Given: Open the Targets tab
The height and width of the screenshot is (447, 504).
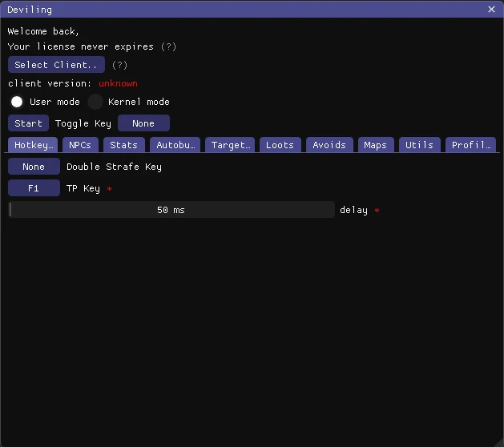Looking at the screenshot, I should (230, 145).
